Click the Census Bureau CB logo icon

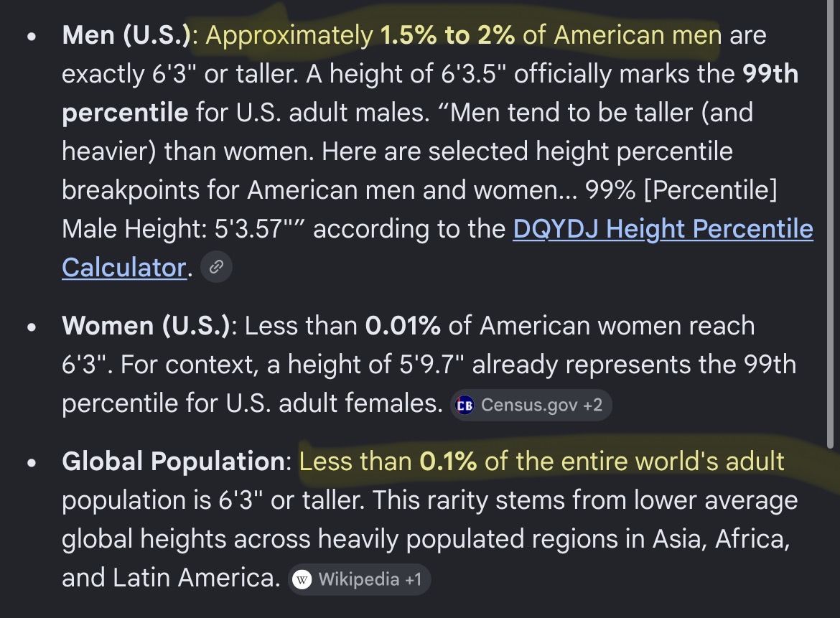[x=465, y=406]
